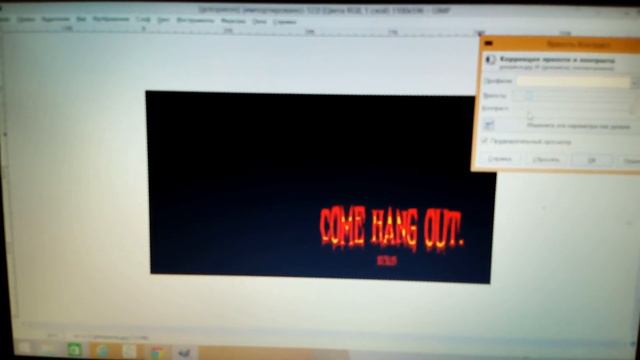
Task: Open the Выделение (Select) menu
Action: click(56, 19)
